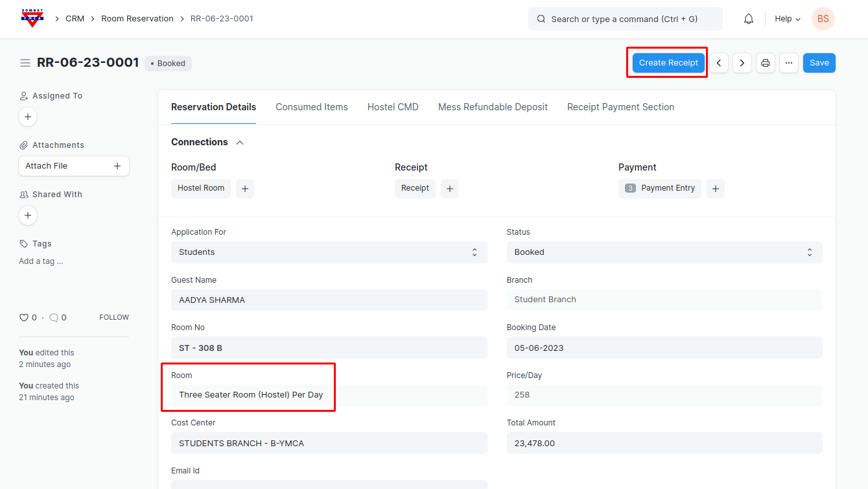Collapse the Connections section
This screenshot has height=489, width=868.
coord(240,142)
